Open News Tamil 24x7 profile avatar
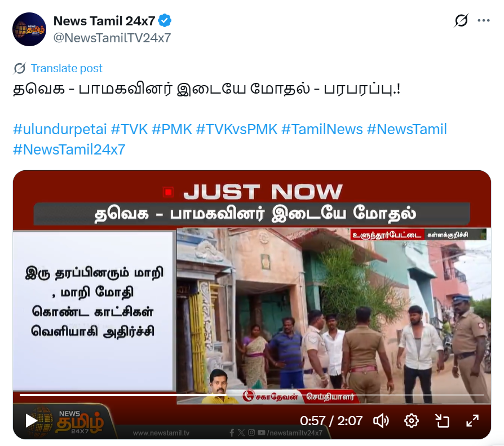504x446 pixels. (29, 29)
